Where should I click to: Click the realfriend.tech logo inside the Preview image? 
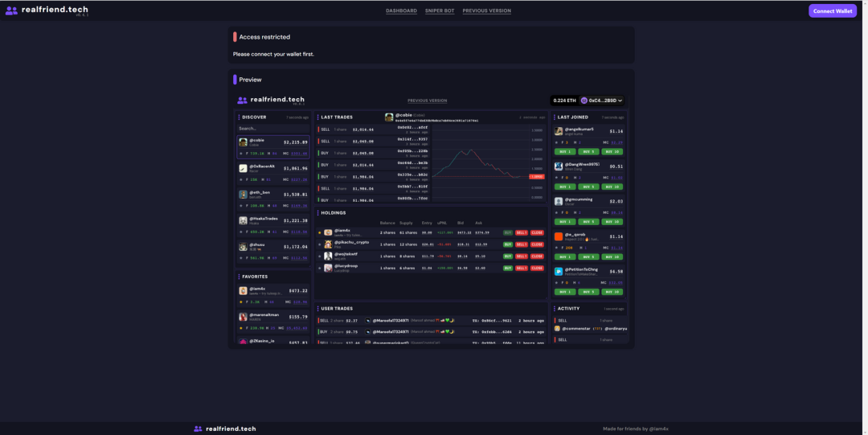(x=271, y=101)
